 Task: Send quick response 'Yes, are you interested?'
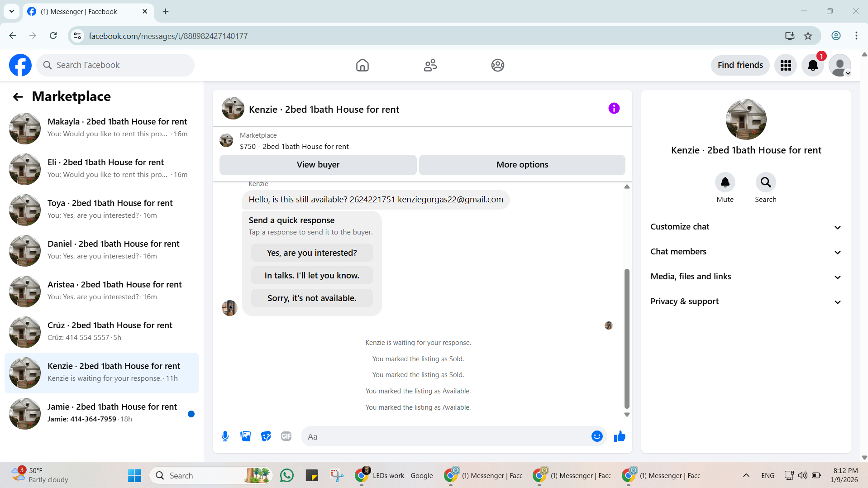pos(312,253)
